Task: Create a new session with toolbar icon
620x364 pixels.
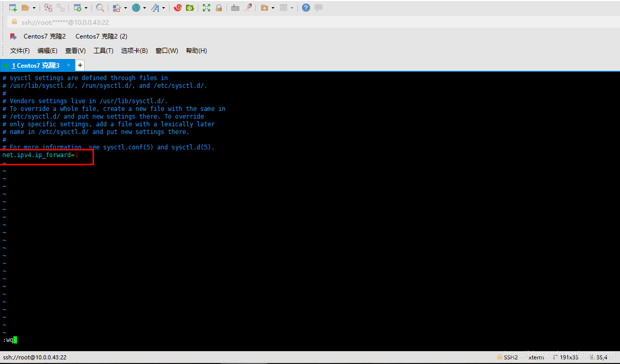Action: [13, 8]
